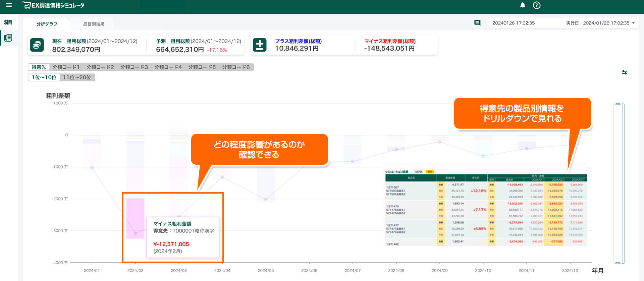Click the pink bar for 2024/02
This screenshot has width=644, height=281.
pos(135,218)
